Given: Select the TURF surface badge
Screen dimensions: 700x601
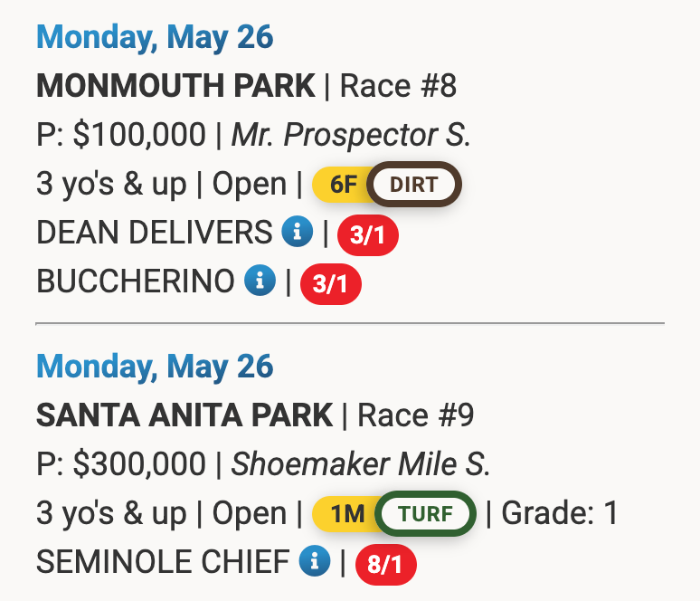Looking at the screenshot, I should [425, 513].
